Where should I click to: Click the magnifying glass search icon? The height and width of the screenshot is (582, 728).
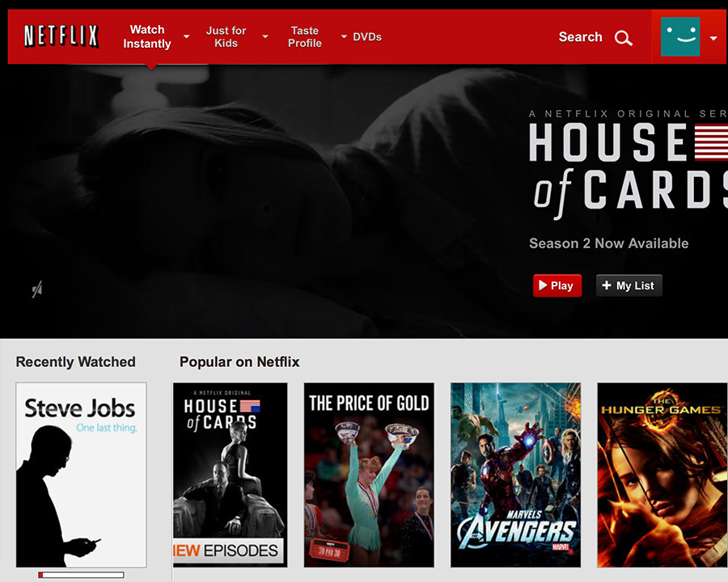click(x=623, y=38)
